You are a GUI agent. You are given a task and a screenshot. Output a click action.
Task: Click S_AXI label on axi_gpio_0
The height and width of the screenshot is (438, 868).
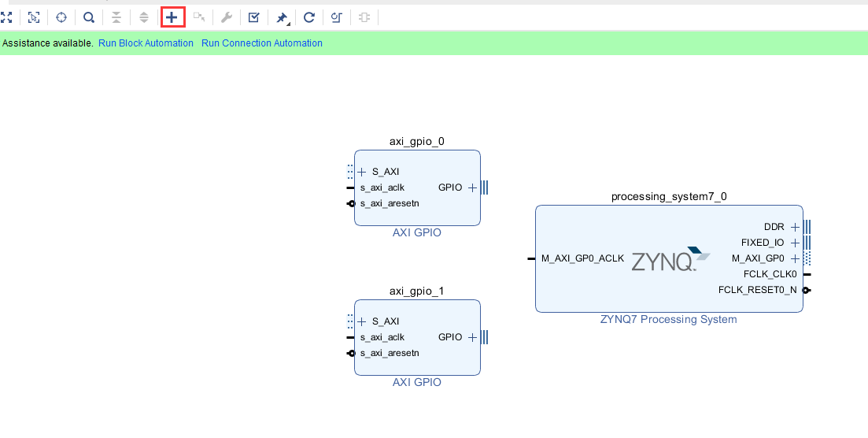point(386,172)
